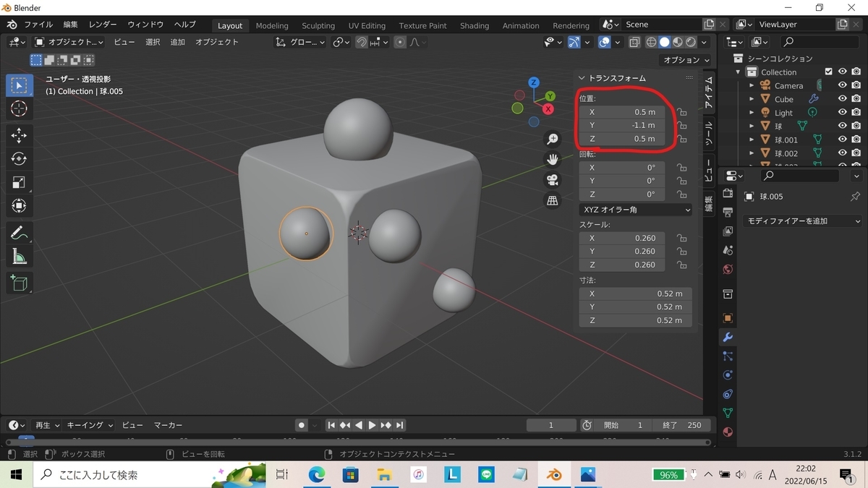Screen dimensions: 868x488
Task: Click the pan view hand icon
Action: click(553, 160)
